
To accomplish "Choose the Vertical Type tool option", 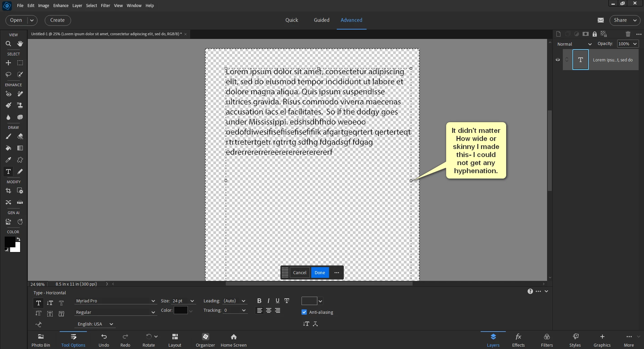I will tap(50, 303).
